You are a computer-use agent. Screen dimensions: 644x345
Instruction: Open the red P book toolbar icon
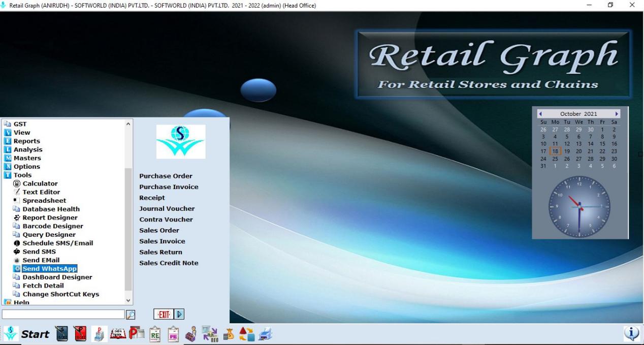click(x=80, y=334)
